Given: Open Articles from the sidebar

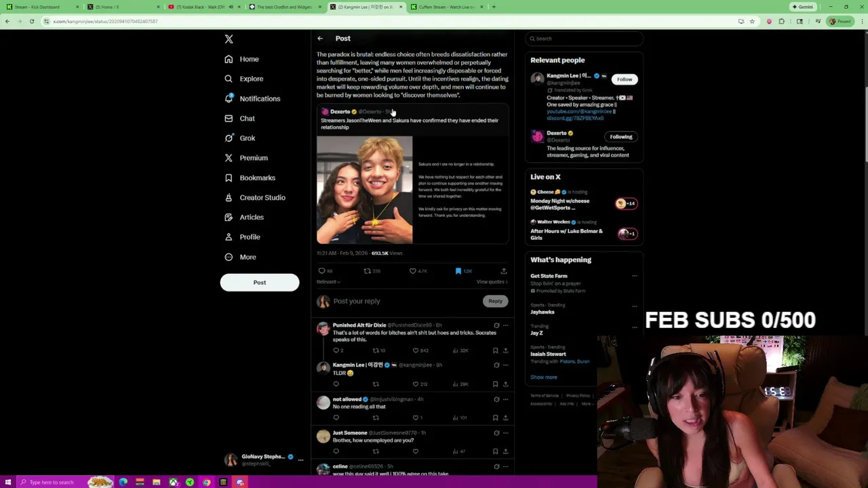Looking at the screenshot, I should (x=244, y=217).
